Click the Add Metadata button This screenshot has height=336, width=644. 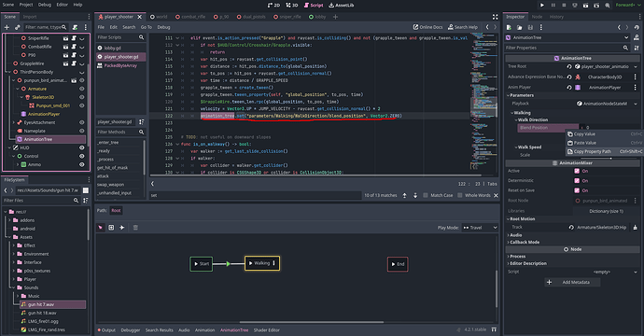coord(572,282)
